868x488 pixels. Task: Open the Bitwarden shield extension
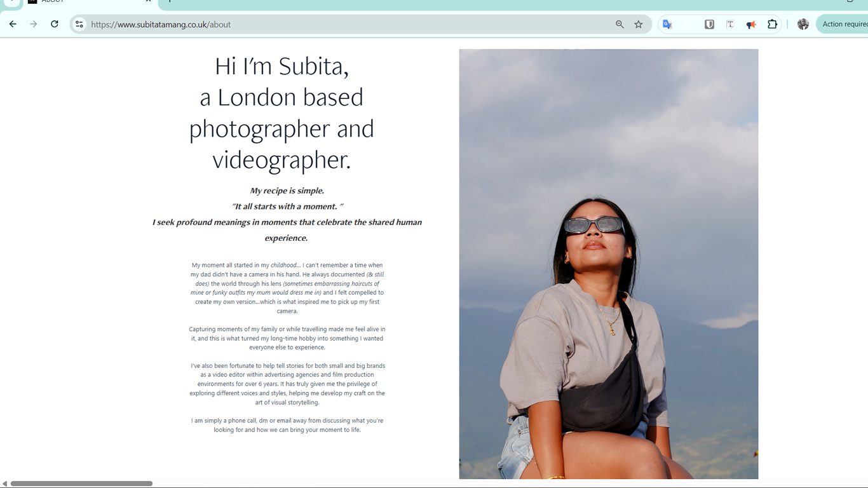pos(709,24)
